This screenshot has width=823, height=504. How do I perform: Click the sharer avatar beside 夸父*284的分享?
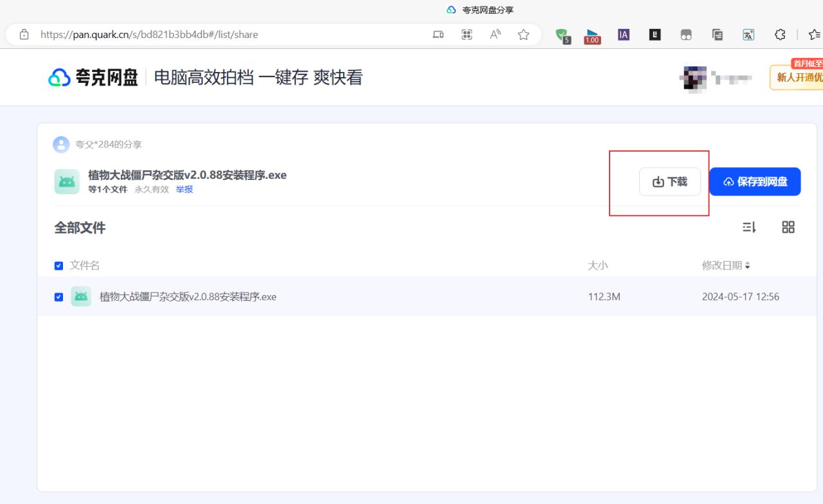[61, 145]
